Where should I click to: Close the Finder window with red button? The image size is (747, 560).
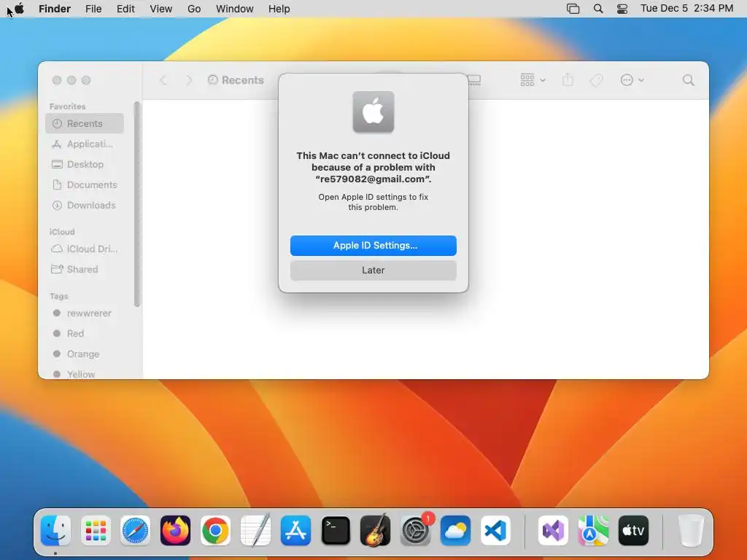(x=57, y=80)
